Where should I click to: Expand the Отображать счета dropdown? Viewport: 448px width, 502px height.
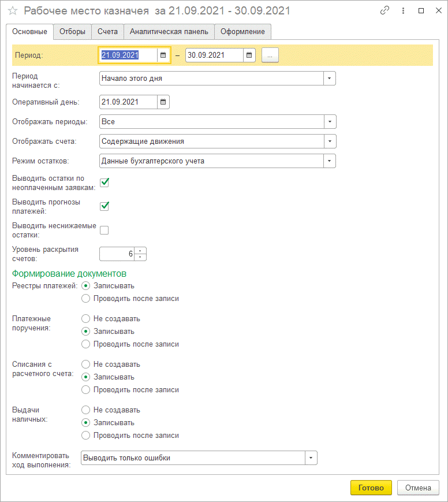point(329,141)
